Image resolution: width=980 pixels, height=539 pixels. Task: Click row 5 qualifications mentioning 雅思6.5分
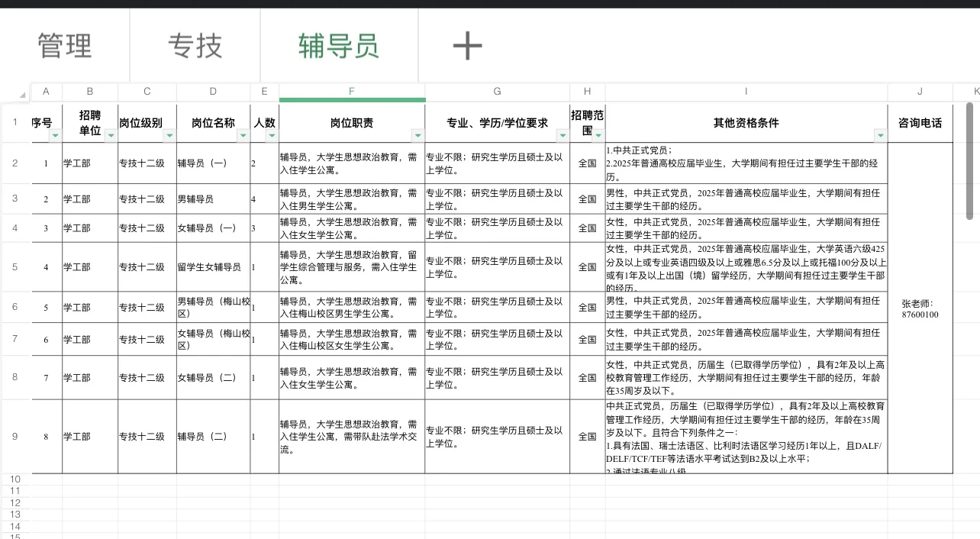point(746,266)
